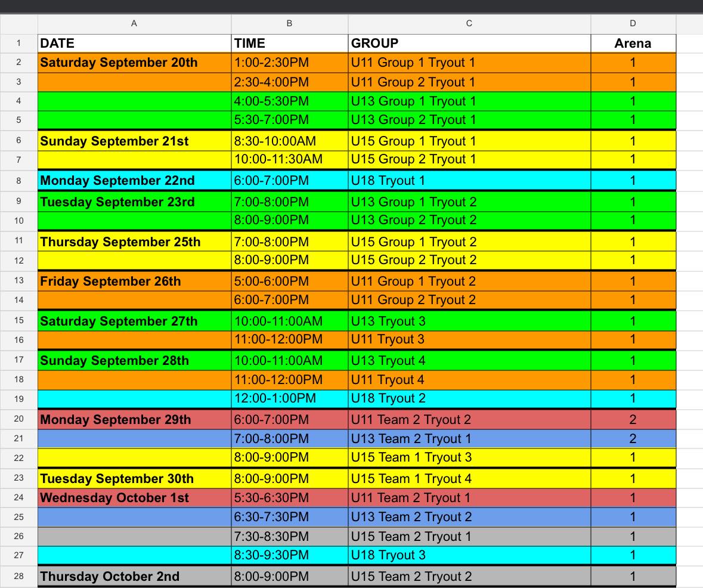This screenshot has width=703, height=588.
Task: Click the DATE header cell
Action: coord(134,43)
